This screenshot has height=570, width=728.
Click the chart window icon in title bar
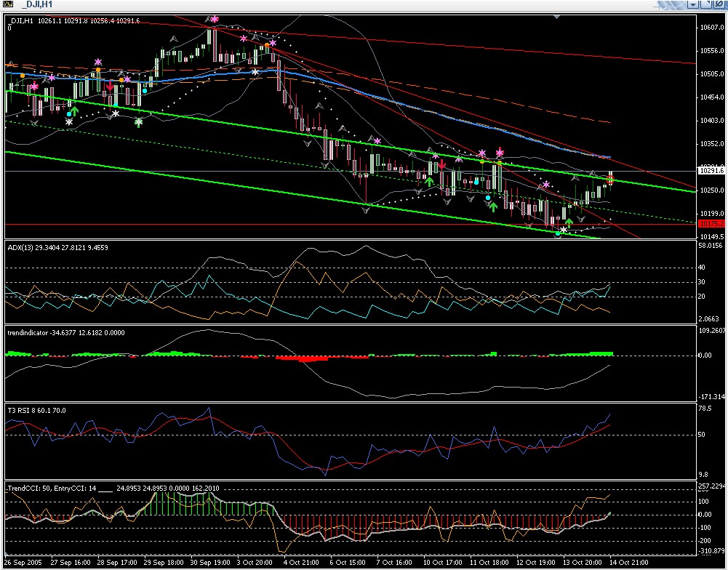pyautogui.click(x=8, y=4)
